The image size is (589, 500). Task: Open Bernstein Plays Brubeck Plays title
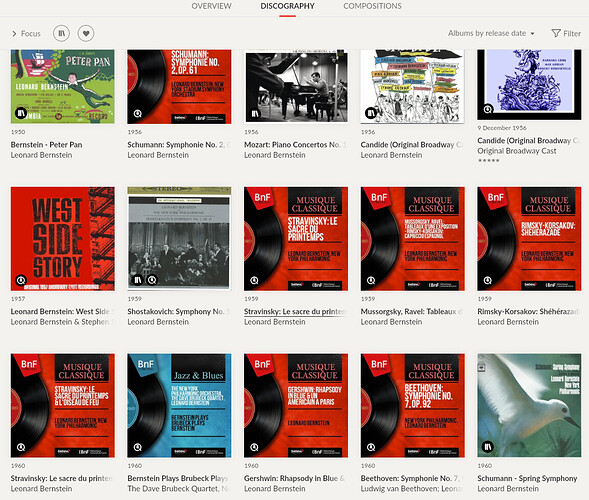coord(178,478)
